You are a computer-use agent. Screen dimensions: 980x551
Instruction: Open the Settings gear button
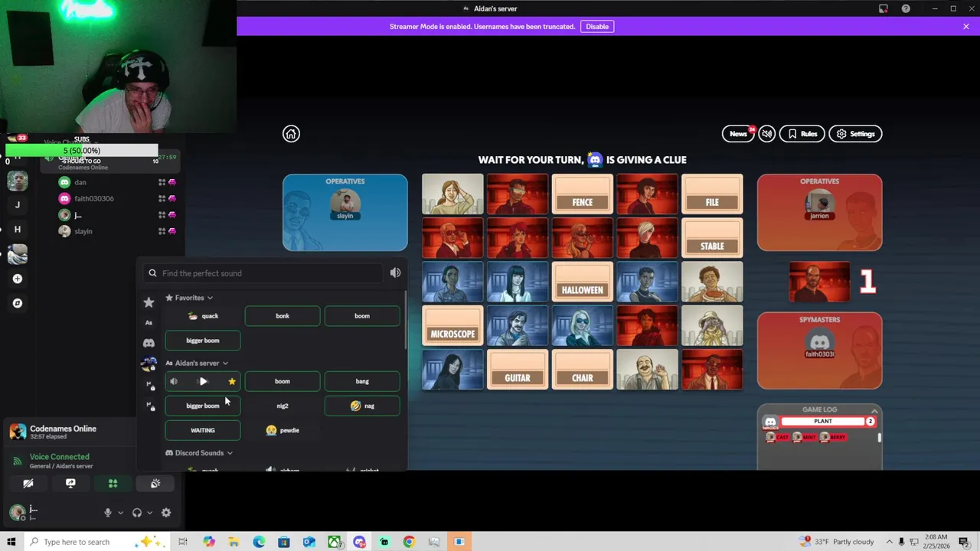855,134
